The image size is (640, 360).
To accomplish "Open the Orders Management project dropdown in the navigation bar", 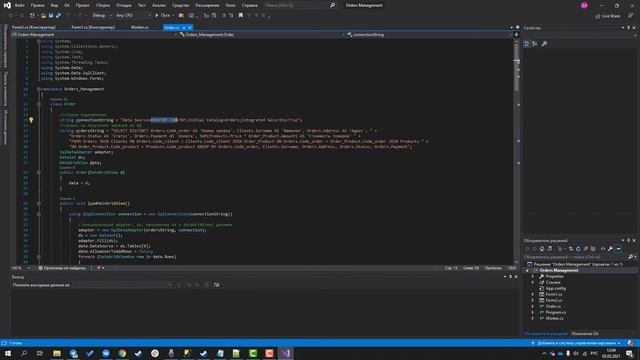I will click(x=95, y=35).
